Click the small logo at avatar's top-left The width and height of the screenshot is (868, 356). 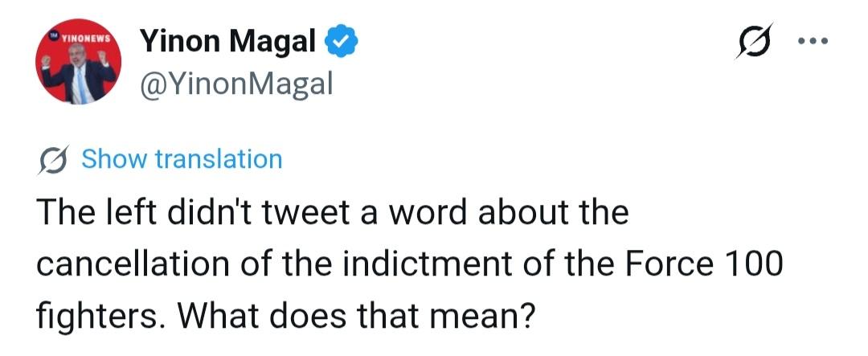click(55, 35)
